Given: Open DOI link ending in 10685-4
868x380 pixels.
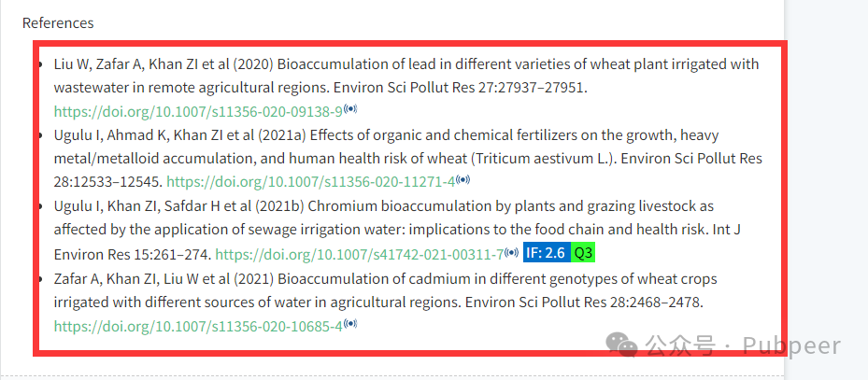Looking at the screenshot, I should pyautogui.click(x=198, y=326).
